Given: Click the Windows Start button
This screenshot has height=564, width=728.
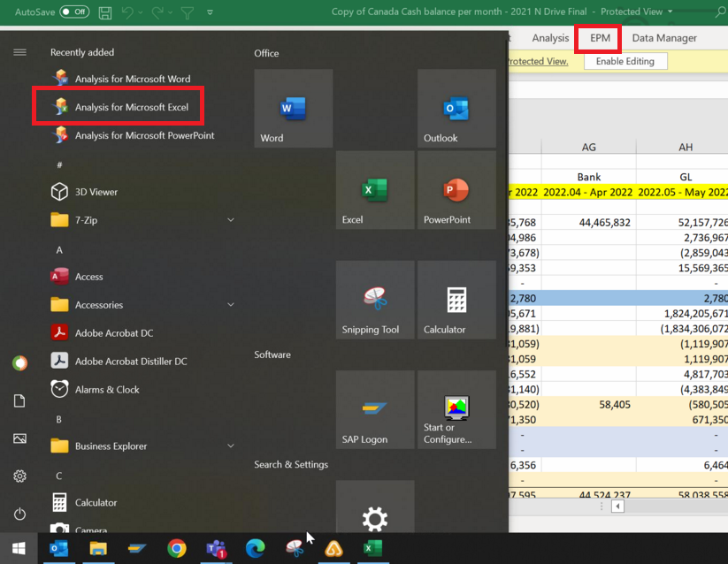Looking at the screenshot, I should point(19,549).
